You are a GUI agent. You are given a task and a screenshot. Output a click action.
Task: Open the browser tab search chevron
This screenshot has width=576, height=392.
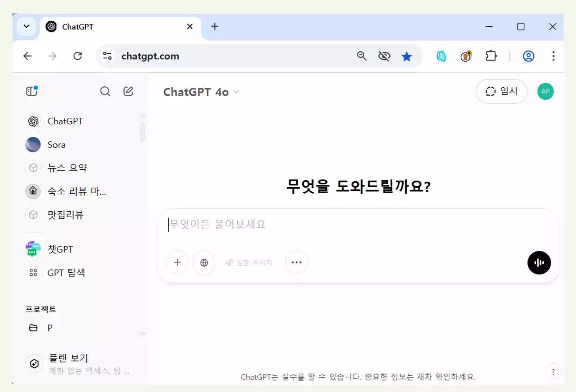26,26
